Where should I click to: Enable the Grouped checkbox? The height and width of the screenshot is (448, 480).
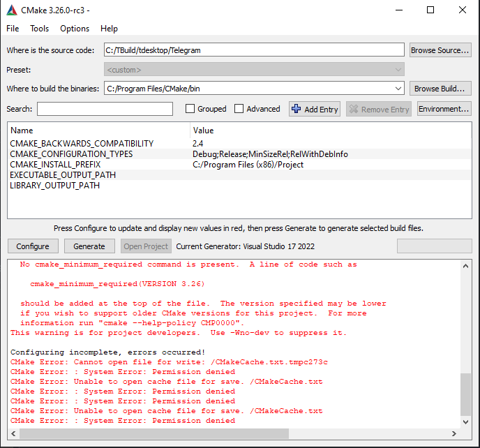(x=190, y=109)
